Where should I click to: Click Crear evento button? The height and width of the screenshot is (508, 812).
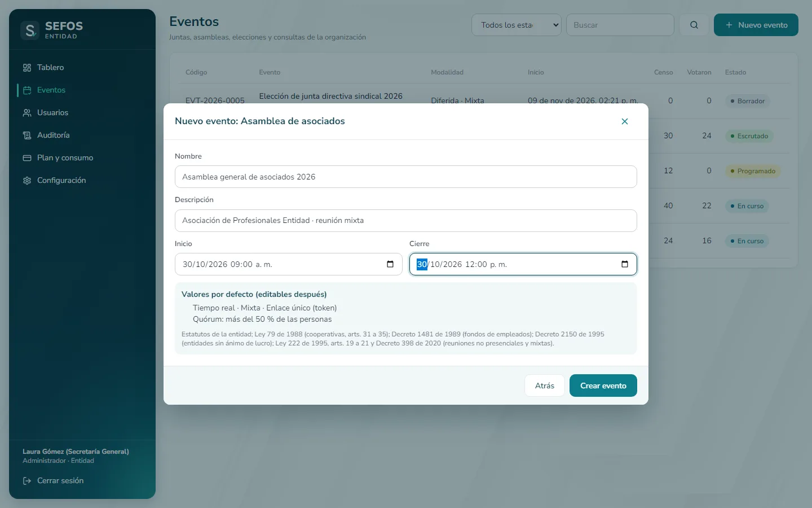point(603,386)
